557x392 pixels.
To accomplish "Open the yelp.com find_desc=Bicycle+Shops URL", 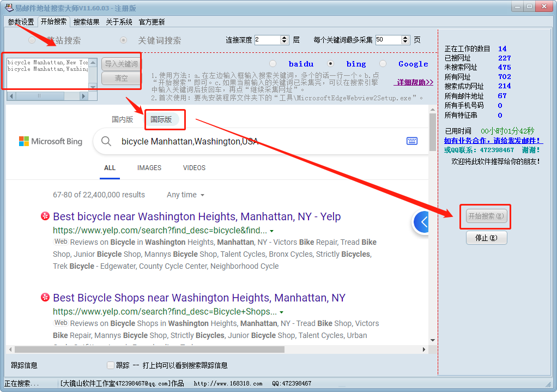I will point(165,312).
